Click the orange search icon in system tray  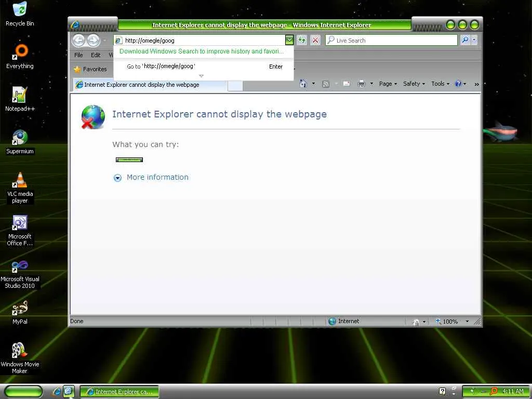click(x=494, y=392)
